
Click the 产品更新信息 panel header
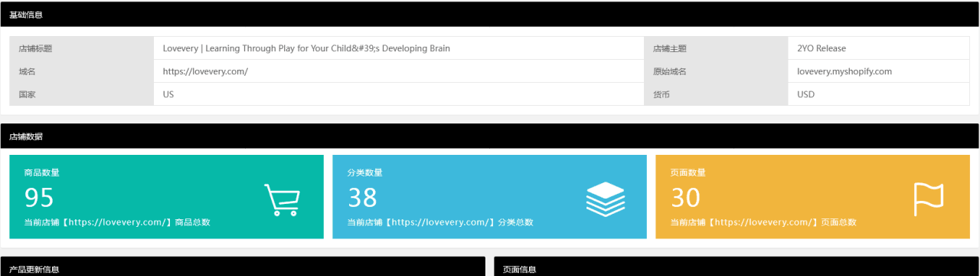click(x=243, y=266)
